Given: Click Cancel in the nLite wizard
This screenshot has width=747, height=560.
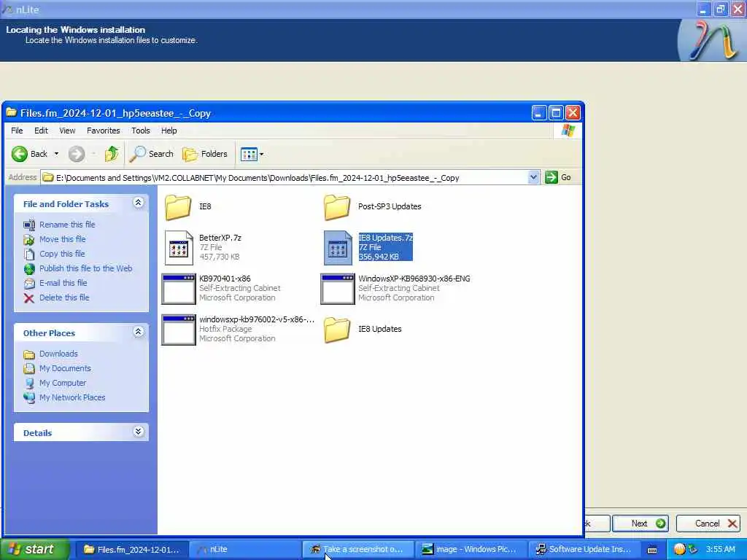Looking at the screenshot, I should click(x=708, y=524).
